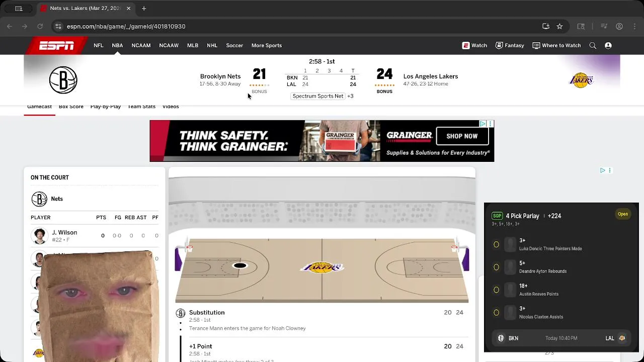644x362 pixels.
Task: Click J. Wilson's player headshot
Action: tap(39, 236)
